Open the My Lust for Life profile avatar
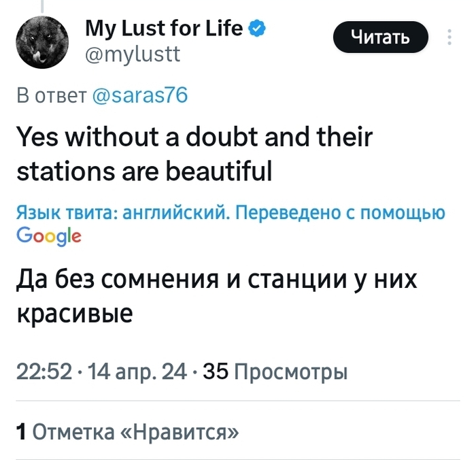The height and width of the screenshot is (460, 476). click(x=42, y=42)
